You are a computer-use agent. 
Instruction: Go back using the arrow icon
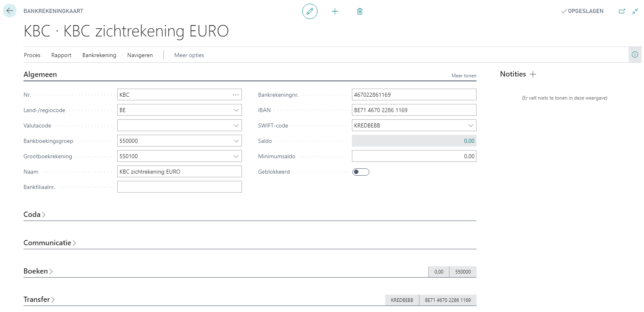[x=10, y=11]
